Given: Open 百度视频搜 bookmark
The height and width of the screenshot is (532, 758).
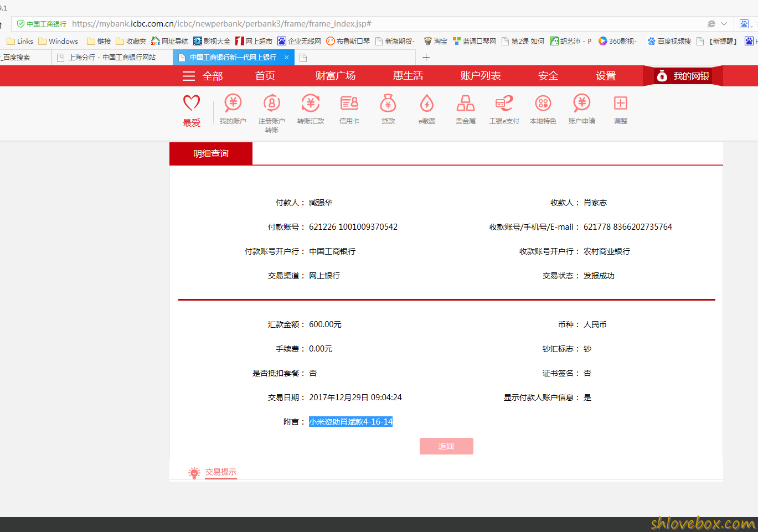Looking at the screenshot, I should coord(669,41).
